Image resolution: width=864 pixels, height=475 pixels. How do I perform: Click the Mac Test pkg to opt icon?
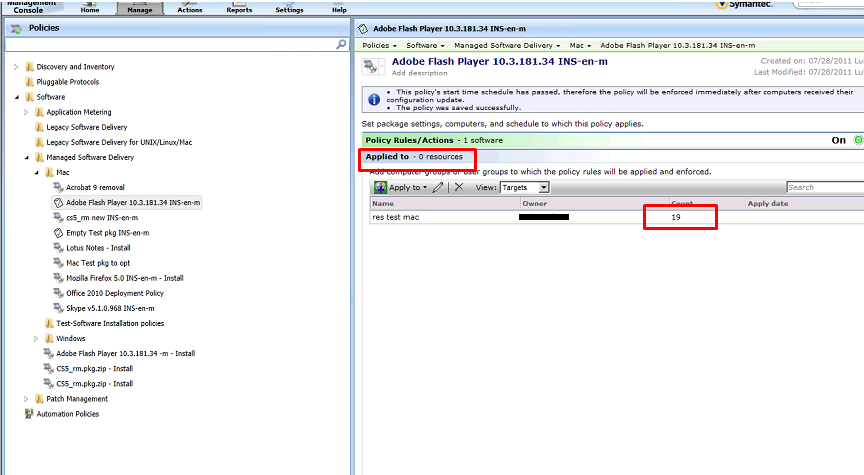click(x=58, y=263)
